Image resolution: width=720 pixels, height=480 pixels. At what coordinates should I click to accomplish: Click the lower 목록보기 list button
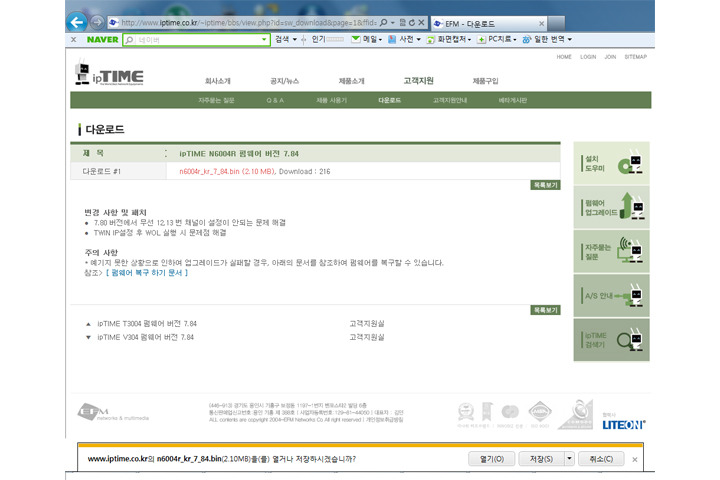point(546,310)
